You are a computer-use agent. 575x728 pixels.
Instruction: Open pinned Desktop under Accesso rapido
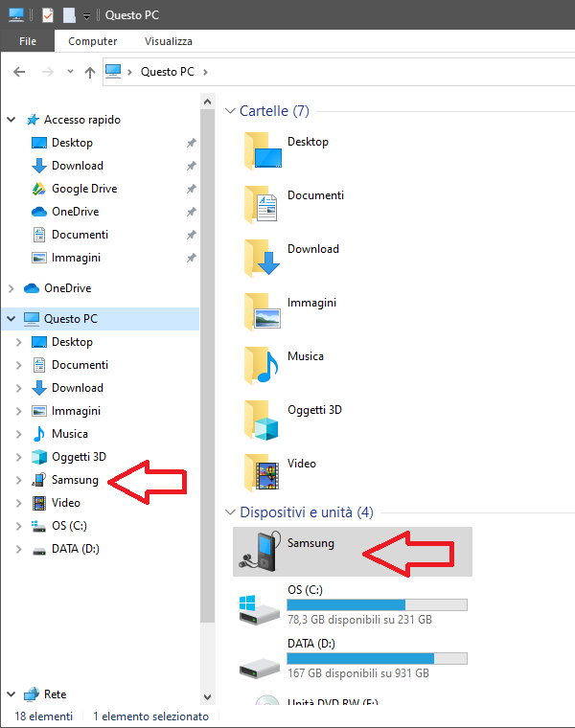pyautogui.click(x=72, y=143)
